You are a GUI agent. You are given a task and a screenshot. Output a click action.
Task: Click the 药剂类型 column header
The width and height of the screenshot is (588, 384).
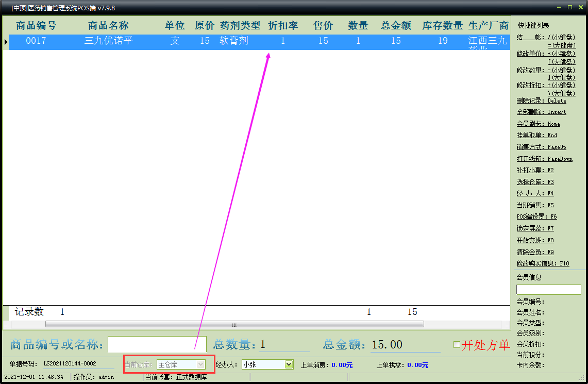point(240,25)
